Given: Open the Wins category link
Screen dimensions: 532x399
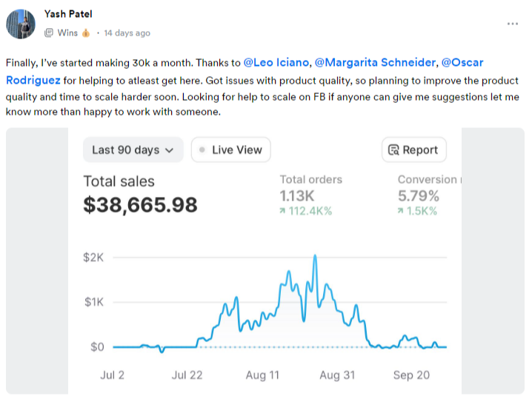Looking at the screenshot, I should point(67,33).
